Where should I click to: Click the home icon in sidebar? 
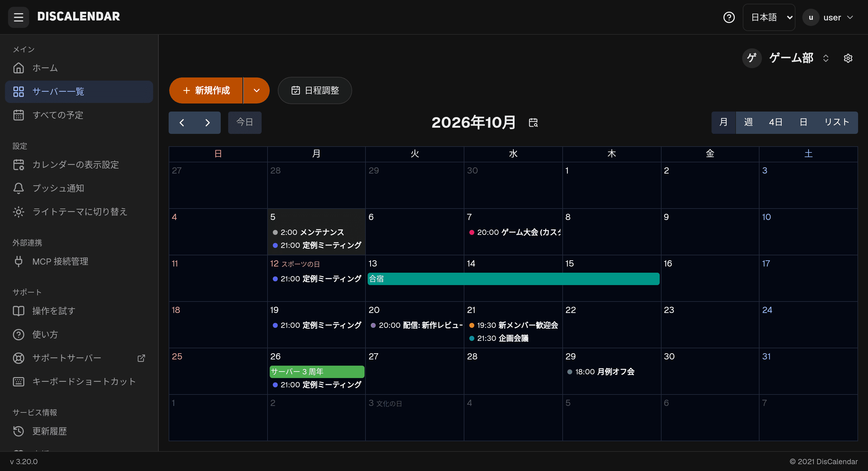coord(19,68)
